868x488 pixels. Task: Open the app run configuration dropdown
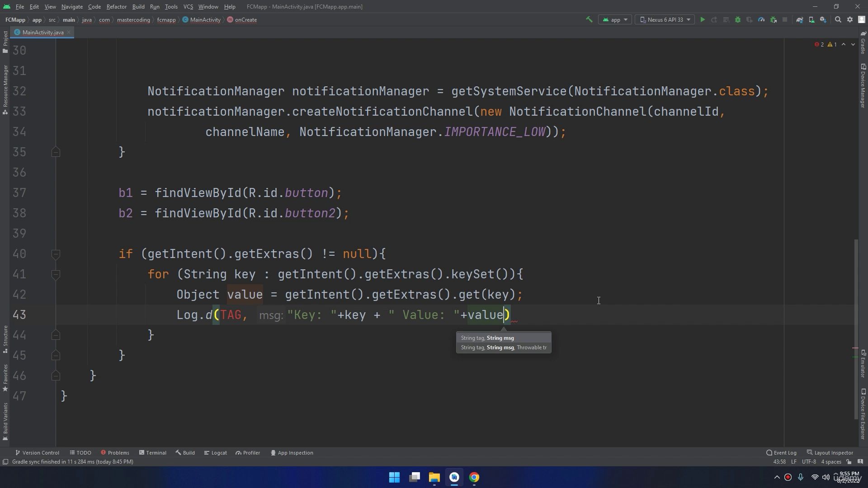pyautogui.click(x=615, y=20)
